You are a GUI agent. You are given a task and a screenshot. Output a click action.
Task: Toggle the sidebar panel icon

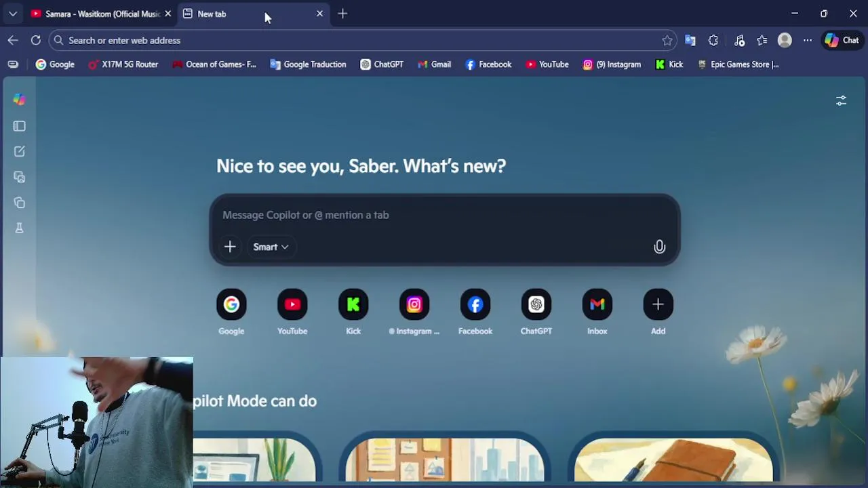[x=20, y=126]
